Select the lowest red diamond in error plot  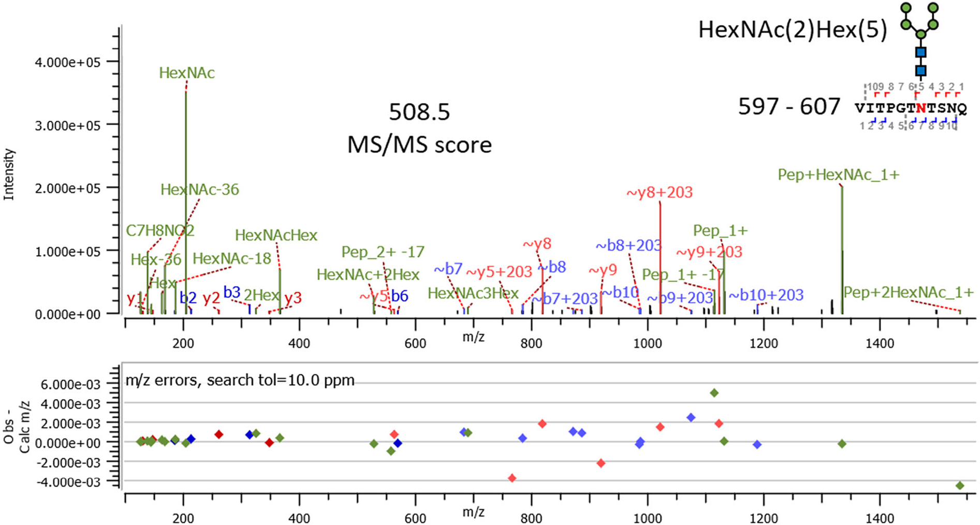tap(512, 478)
